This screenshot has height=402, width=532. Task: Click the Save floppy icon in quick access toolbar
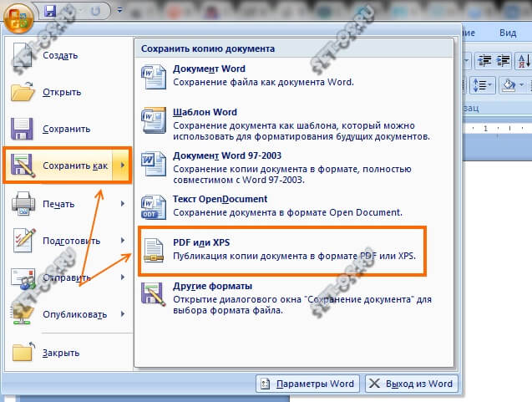pyautogui.click(x=51, y=11)
